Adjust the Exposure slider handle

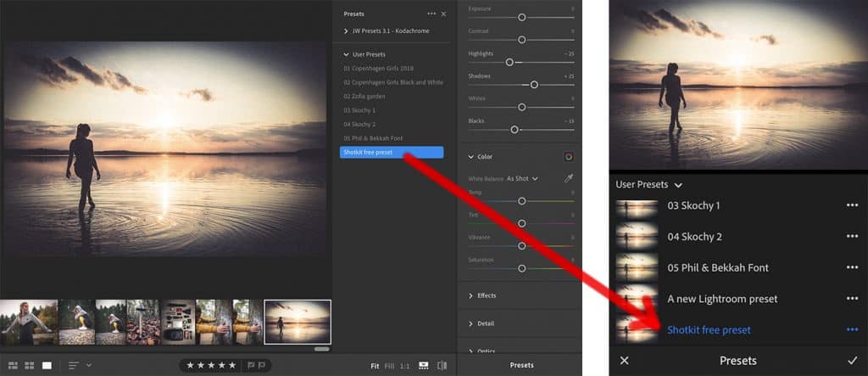click(521, 18)
